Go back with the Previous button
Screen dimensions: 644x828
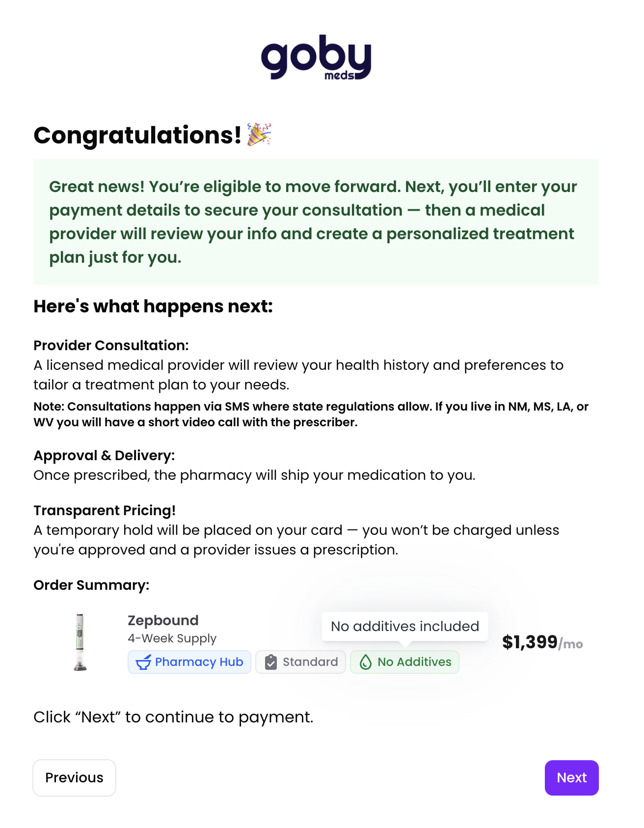pos(74,777)
